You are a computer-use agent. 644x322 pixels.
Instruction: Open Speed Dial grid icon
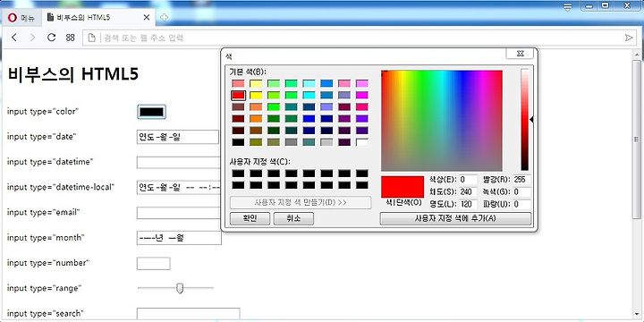[71, 38]
